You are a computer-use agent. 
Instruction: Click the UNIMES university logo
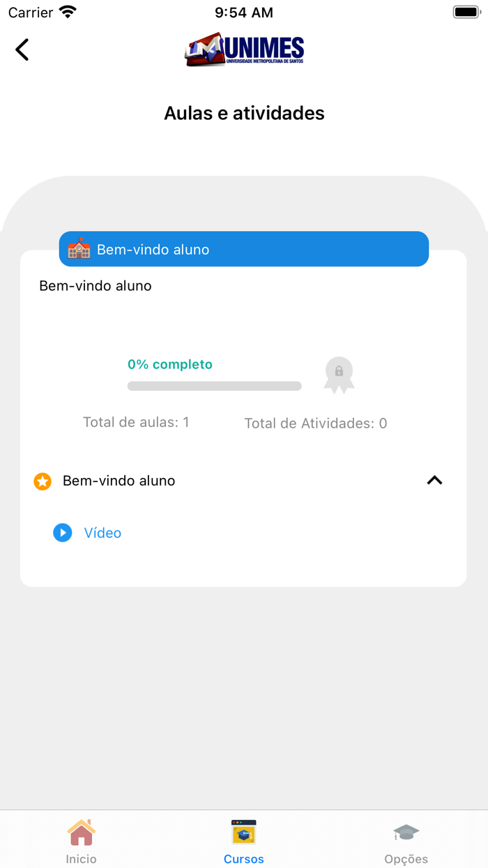(x=245, y=50)
